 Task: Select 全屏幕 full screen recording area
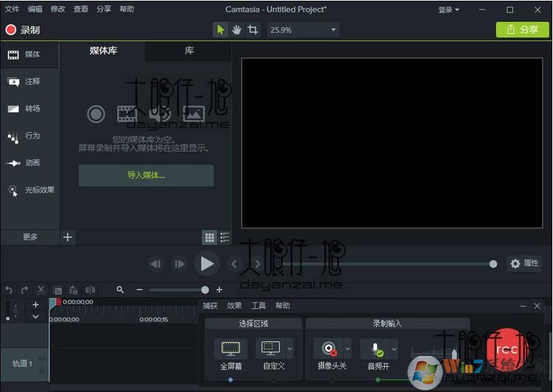[230, 349]
